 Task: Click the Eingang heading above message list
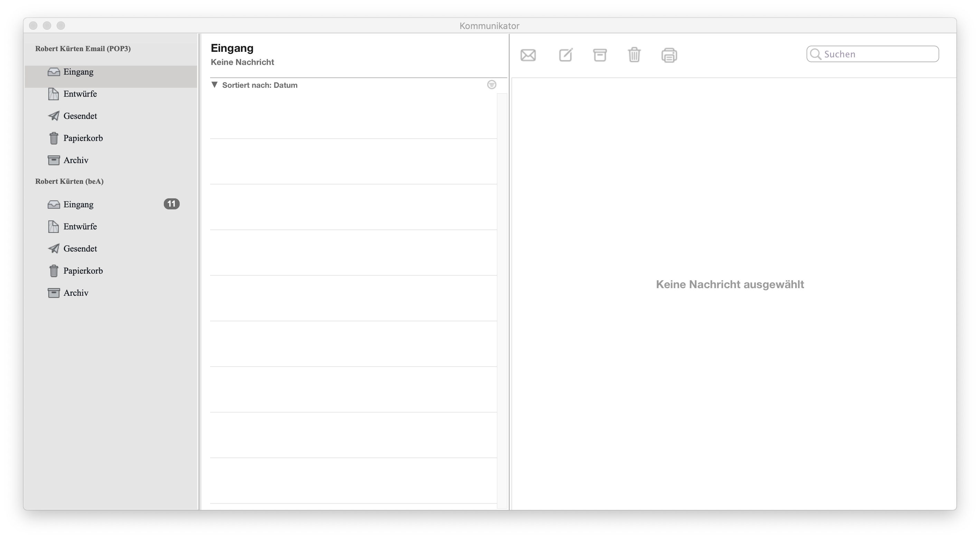232,48
